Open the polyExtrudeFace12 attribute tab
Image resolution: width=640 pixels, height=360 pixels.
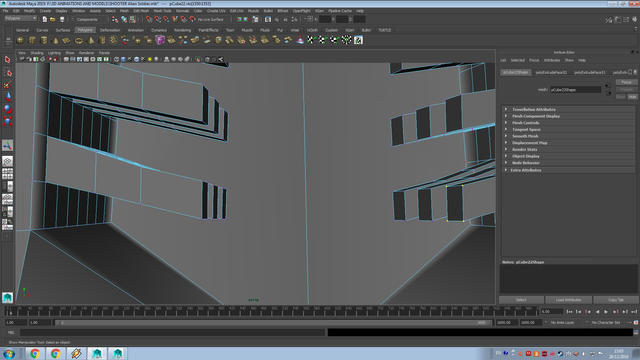(551, 72)
